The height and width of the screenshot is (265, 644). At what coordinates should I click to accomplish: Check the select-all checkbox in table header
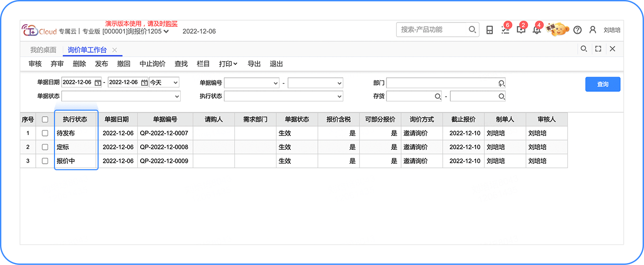click(x=45, y=120)
